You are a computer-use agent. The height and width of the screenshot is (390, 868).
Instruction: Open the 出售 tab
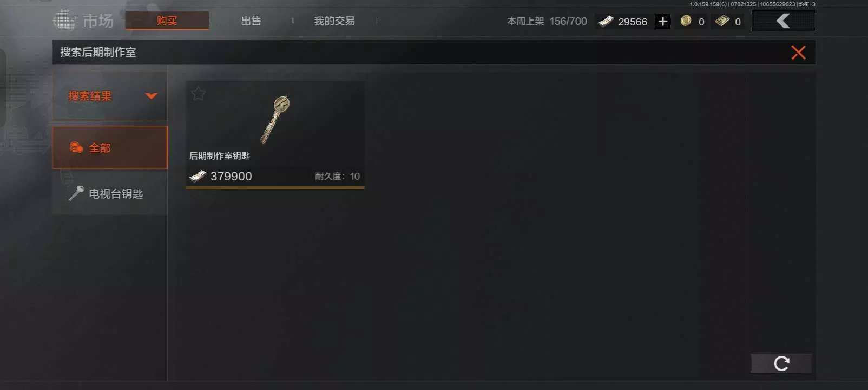pos(251,21)
